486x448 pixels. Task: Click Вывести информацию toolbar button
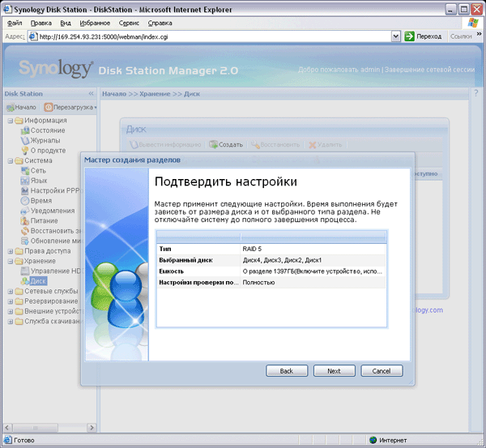[165, 144]
